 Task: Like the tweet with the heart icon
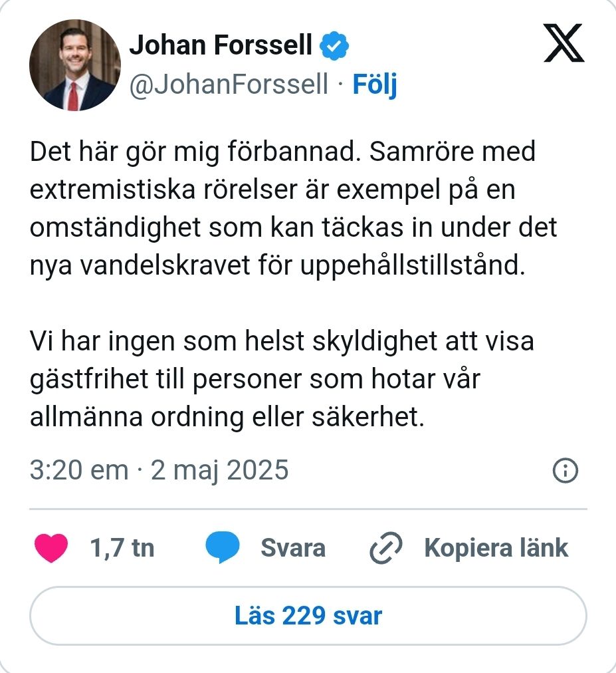pos(51,549)
